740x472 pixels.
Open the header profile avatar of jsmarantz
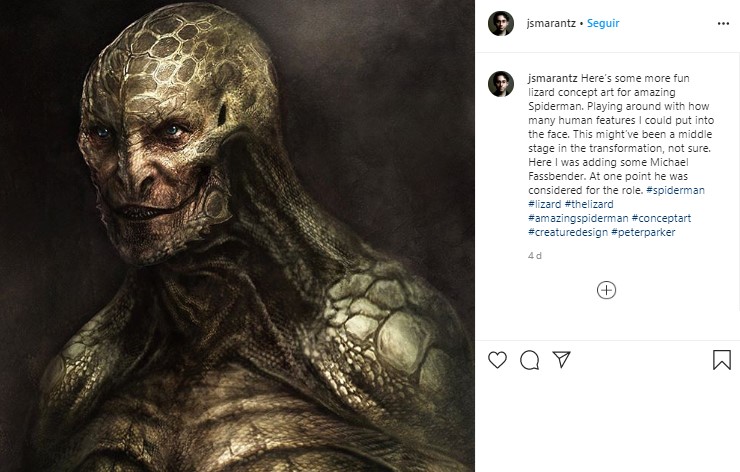500,23
